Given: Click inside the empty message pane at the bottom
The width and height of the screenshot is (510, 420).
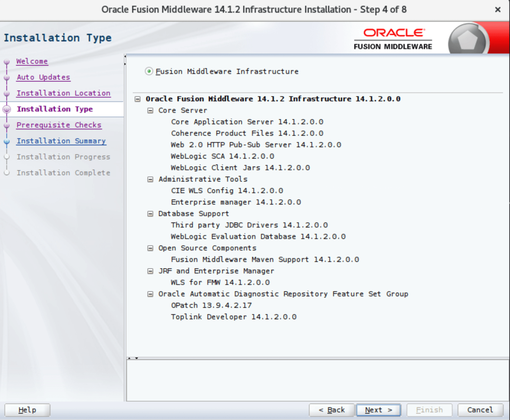Looking at the screenshot, I should click(x=318, y=380).
